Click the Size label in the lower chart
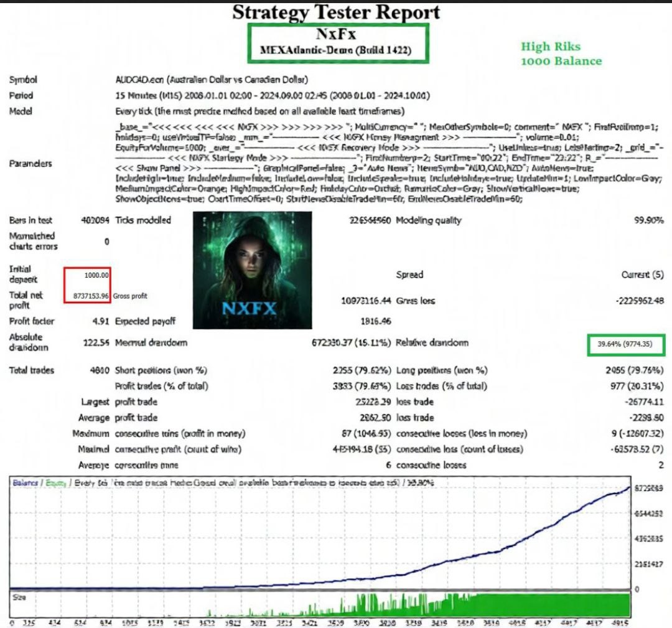This screenshot has width=672, height=628. [19, 597]
